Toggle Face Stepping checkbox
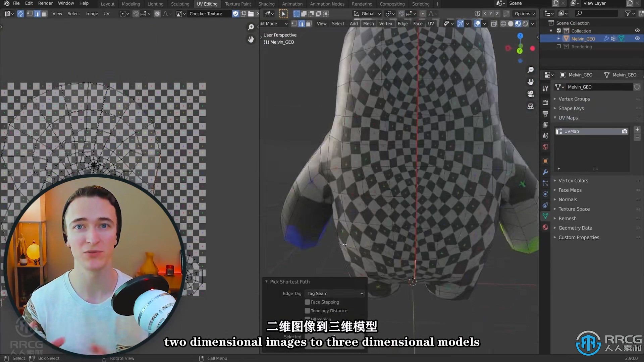The image size is (644, 362). (308, 302)
